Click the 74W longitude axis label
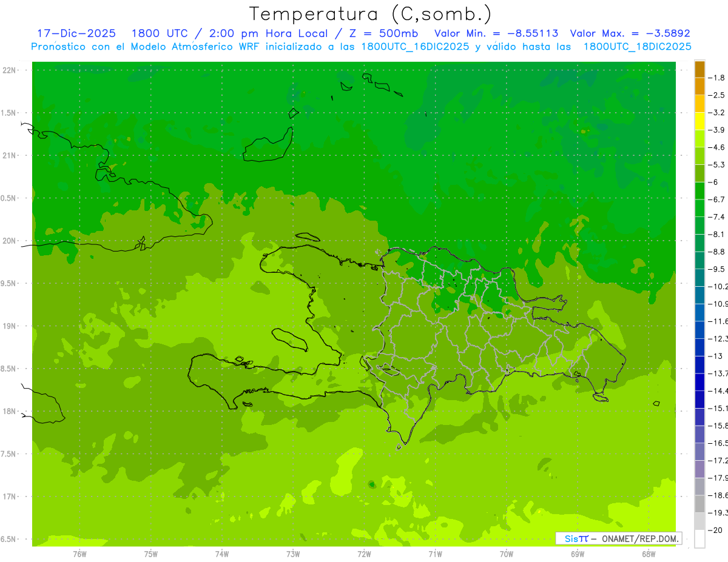728x562 pixels. [x=222, y=554]
